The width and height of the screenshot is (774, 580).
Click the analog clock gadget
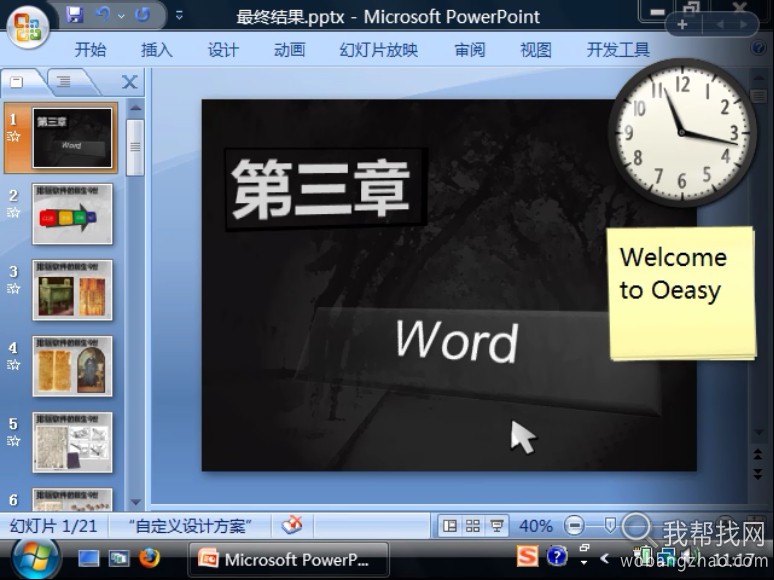(683, 132)
